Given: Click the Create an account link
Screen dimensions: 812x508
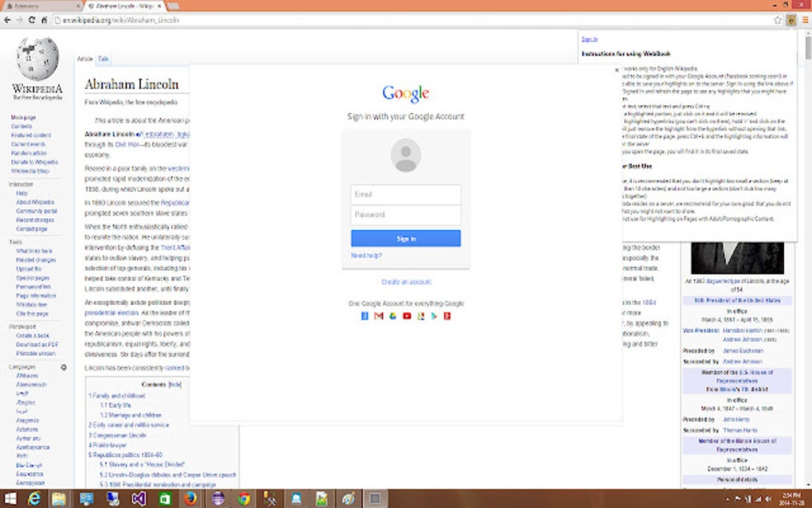Looking at the screenshot, I should click(x=406, y=282).
